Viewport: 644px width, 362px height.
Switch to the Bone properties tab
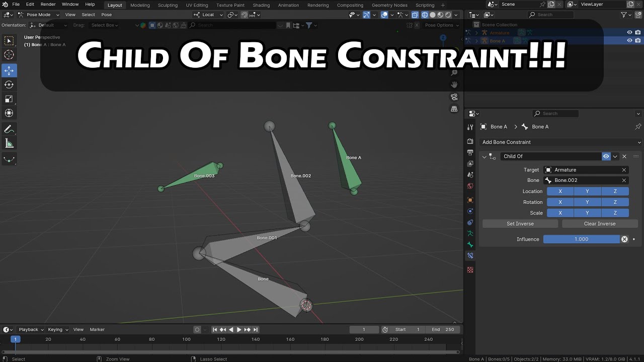click(x=470, y=244)
